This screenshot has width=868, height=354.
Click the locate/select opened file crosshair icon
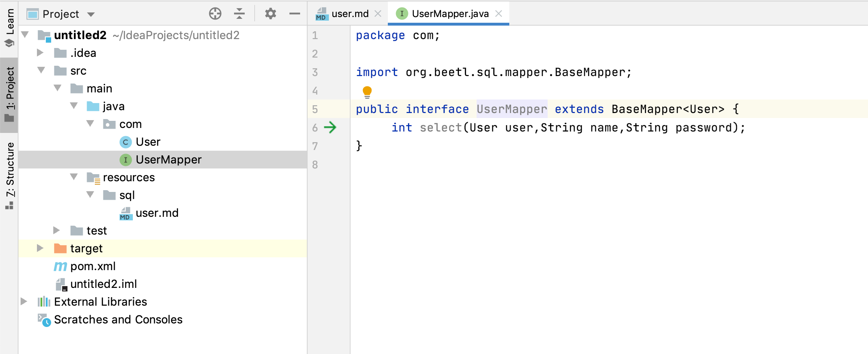click(215, 14)
